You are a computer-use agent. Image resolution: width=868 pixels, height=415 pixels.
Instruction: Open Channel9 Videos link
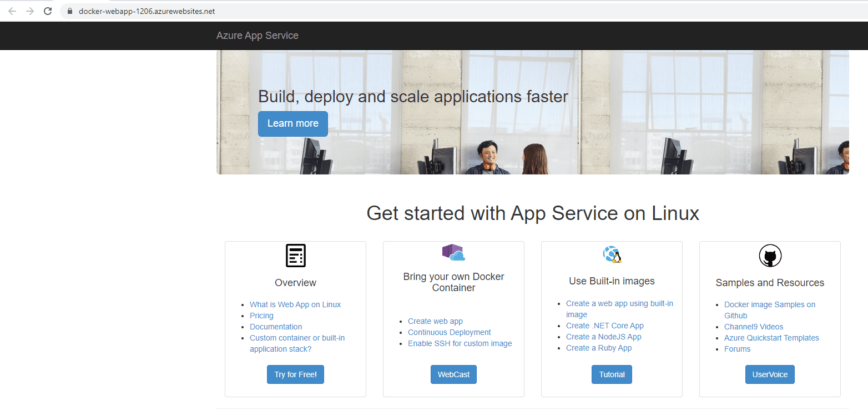pyautogui.click(x=754, y=327)
